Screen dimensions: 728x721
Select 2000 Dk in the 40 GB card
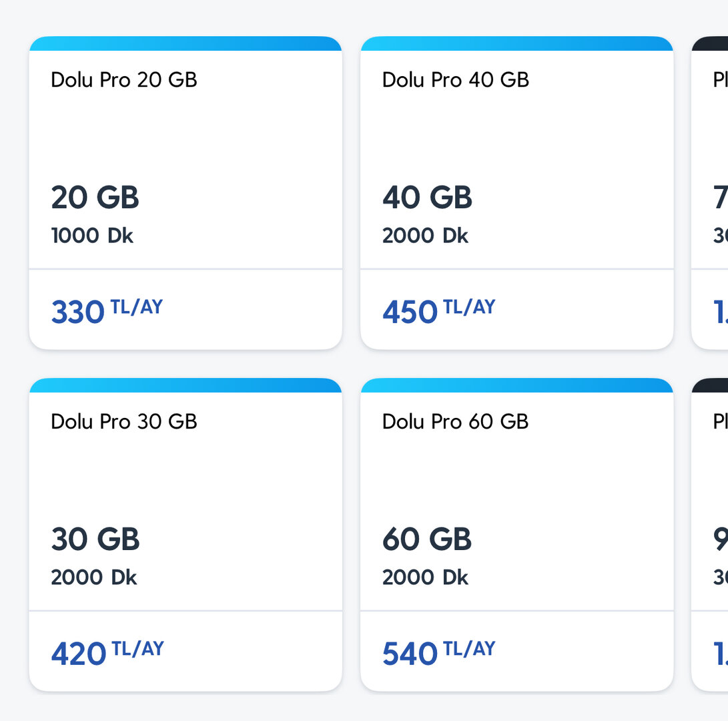(425, 236)
